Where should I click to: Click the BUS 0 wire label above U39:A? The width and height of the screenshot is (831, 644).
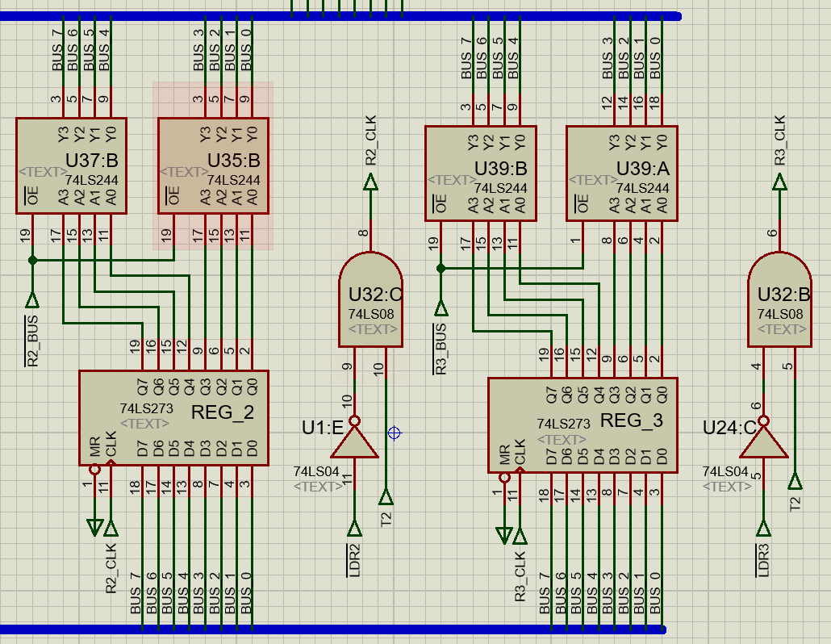point(655,58)
